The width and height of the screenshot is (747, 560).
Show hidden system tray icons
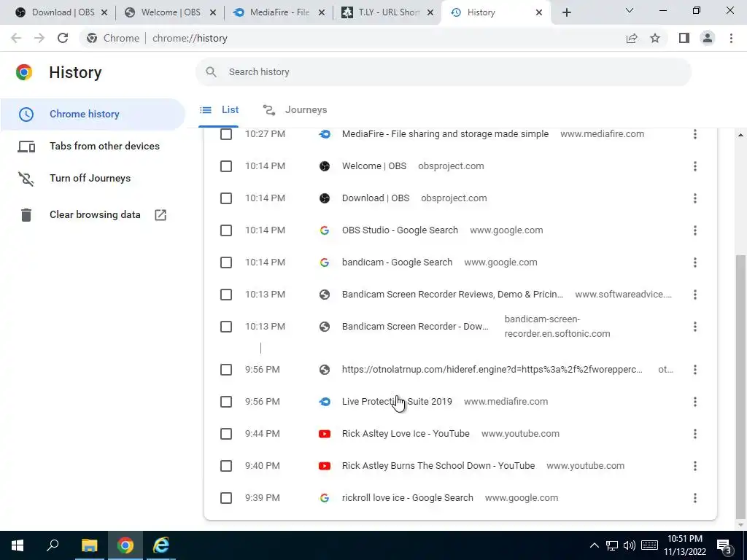[x=594, y=545]
